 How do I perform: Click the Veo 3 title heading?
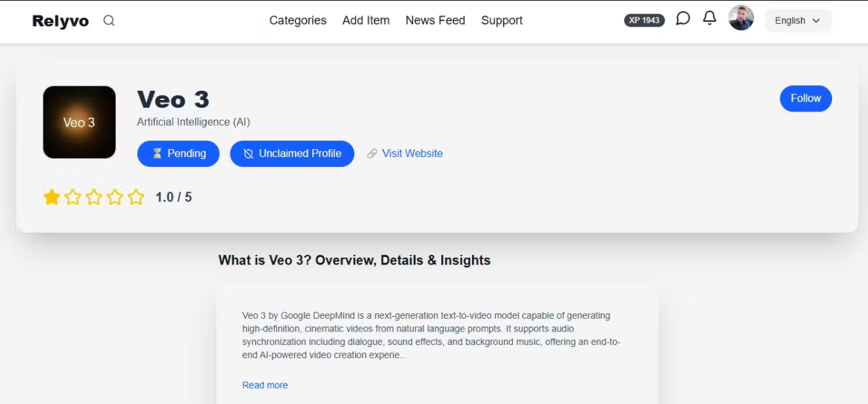pos(173,99)
